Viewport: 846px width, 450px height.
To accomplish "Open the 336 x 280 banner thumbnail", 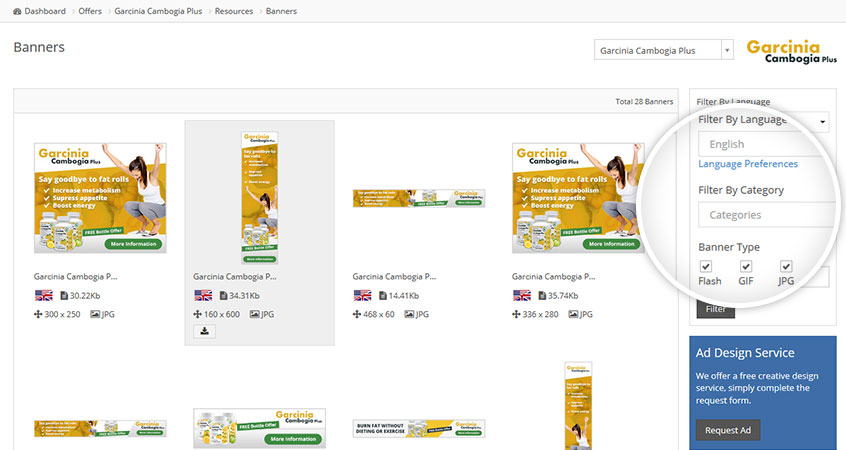I will tap(578, 198).
